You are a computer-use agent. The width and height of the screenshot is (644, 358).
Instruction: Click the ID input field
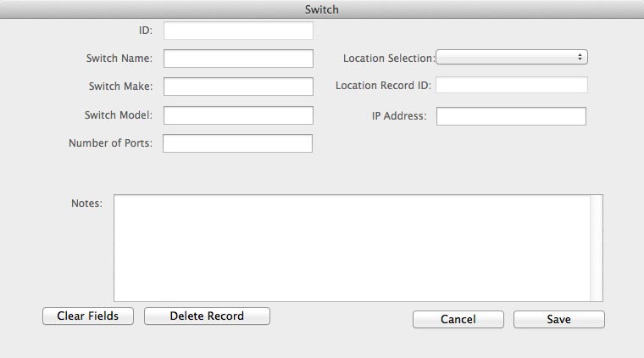click(238, 31)
